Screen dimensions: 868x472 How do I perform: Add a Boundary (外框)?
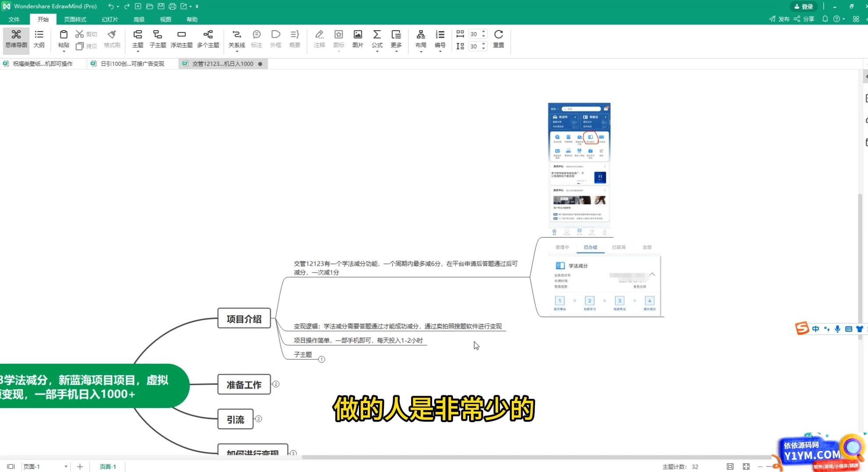pos(276,39)
